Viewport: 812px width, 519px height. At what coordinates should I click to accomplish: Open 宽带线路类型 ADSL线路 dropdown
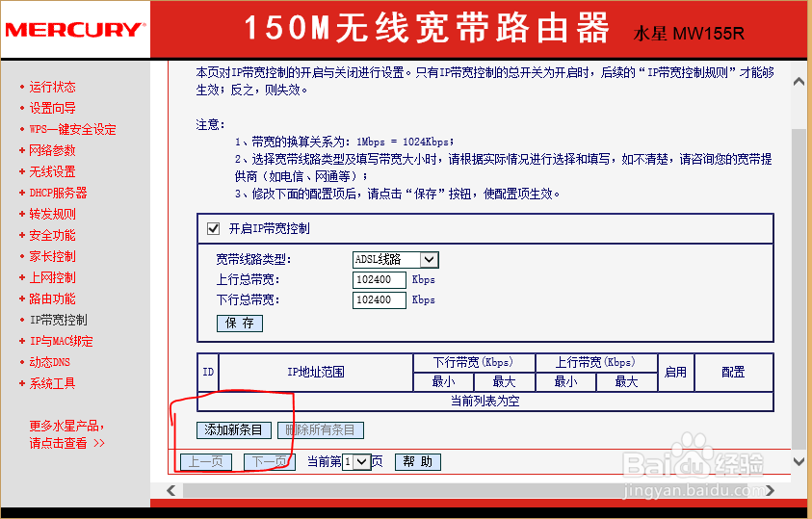(396, 259)
